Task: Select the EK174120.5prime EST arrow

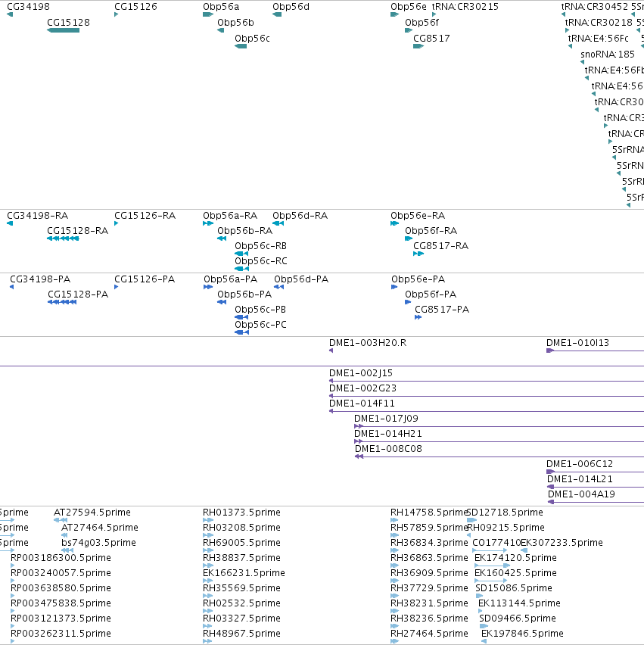Action: [x=492, y=566]
